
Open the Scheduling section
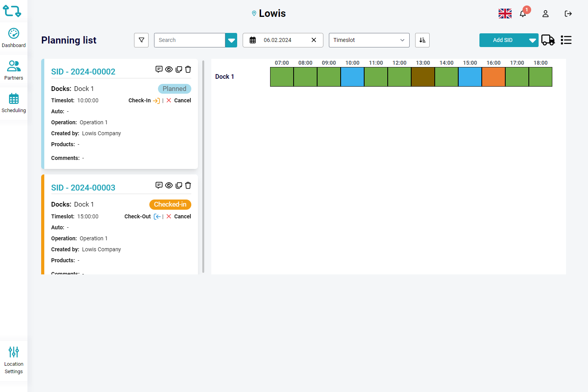(x=14, y=103)
